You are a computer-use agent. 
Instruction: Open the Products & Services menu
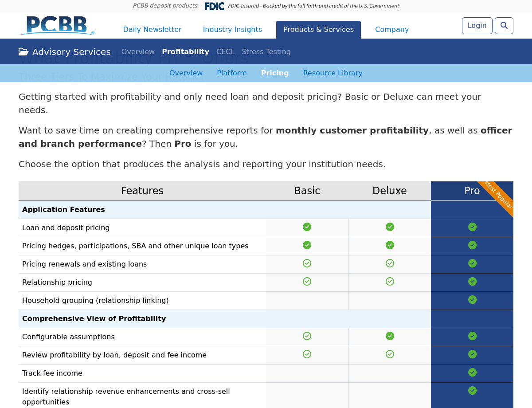point(318,30)
